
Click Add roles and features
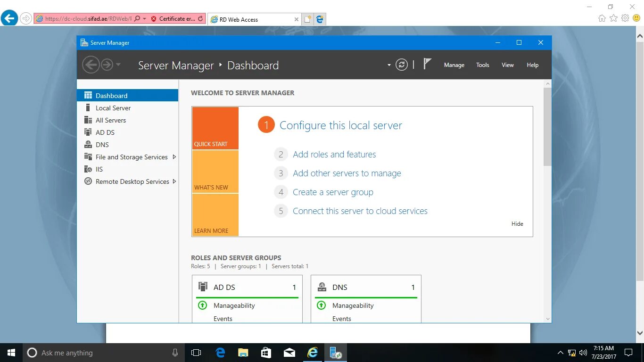point(334,154)
